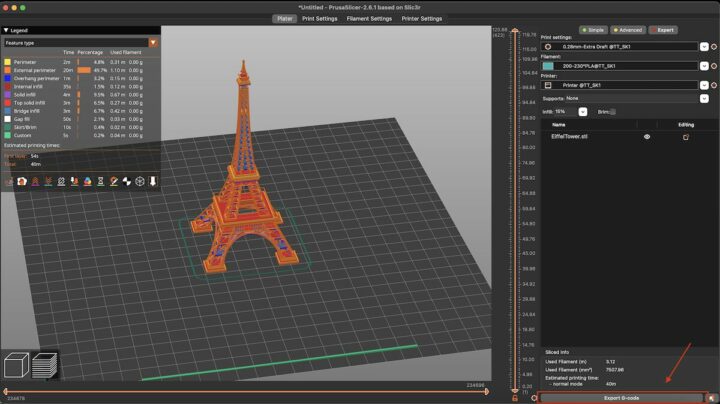Open the Feature type view dropdown
This screenshot has width=720, height=404.
[153, 43]
